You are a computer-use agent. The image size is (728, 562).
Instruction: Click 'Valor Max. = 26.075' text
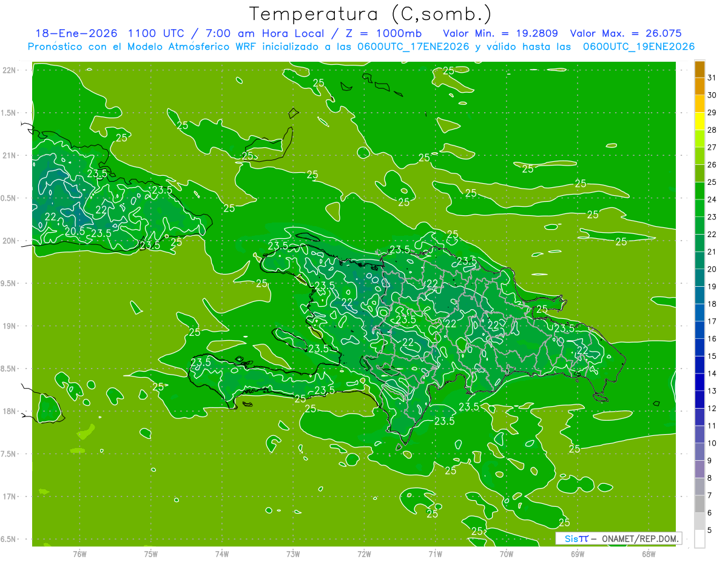(626, 33)
